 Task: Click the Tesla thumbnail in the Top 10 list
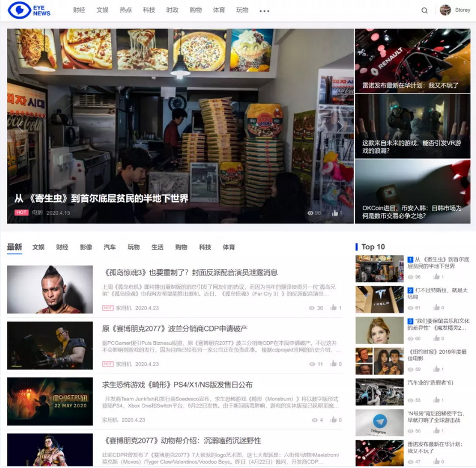379,300
